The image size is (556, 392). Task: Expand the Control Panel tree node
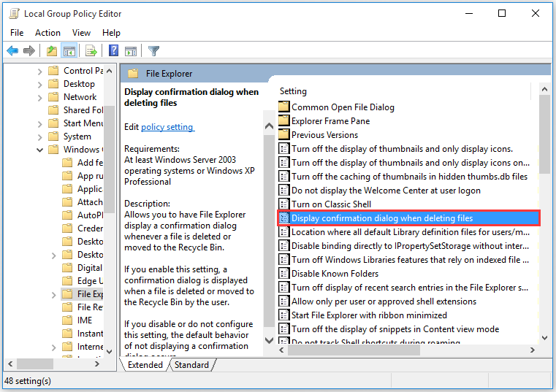pyautogui.click(x=39, y=72)
